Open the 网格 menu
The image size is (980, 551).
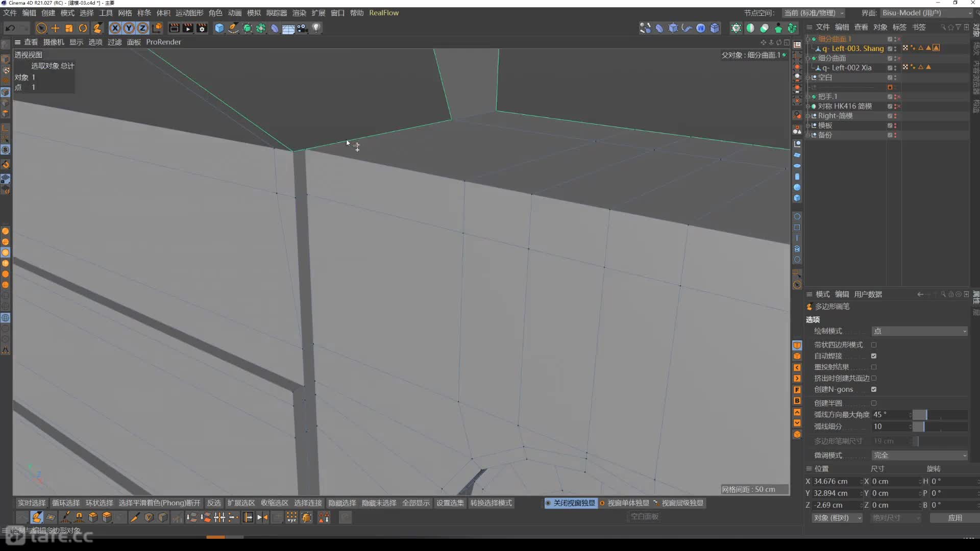[x=125, y=13]
